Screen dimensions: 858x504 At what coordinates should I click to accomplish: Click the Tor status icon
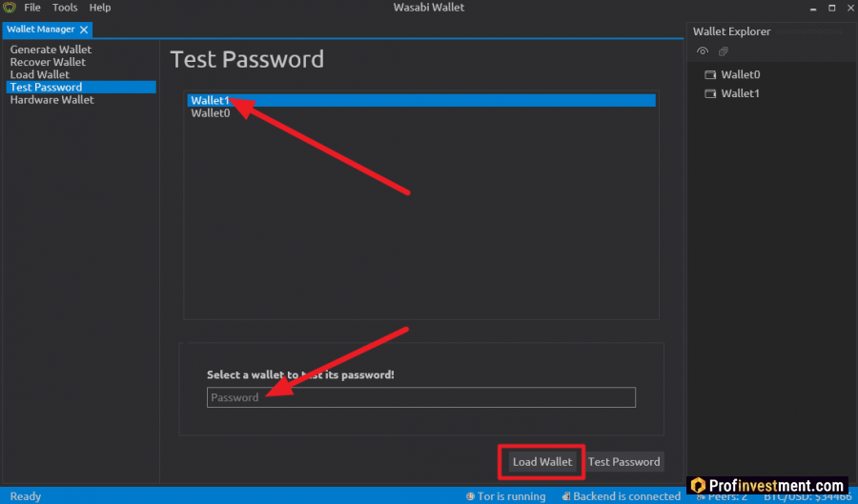471,496
